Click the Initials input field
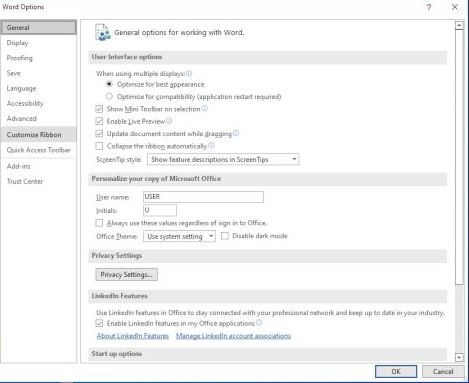Viewport: 469px width, 383px height. tap(160, 210)
